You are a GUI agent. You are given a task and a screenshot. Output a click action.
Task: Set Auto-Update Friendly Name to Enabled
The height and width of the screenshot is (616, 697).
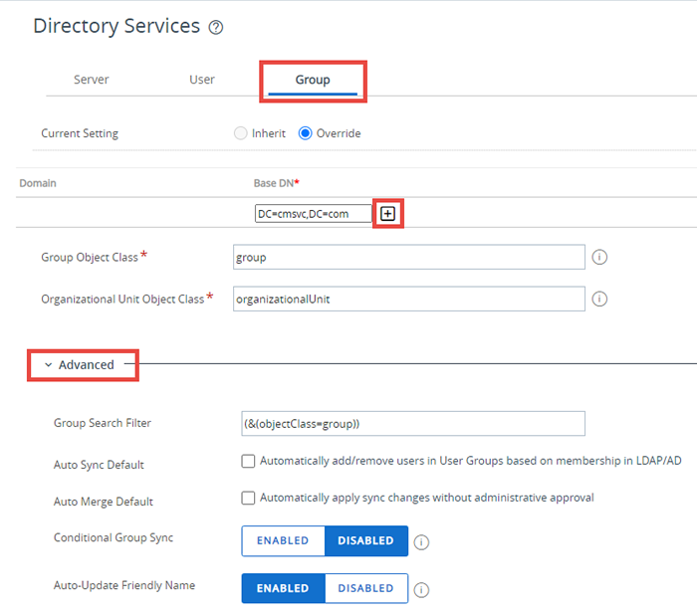click(x=283, y=588)
